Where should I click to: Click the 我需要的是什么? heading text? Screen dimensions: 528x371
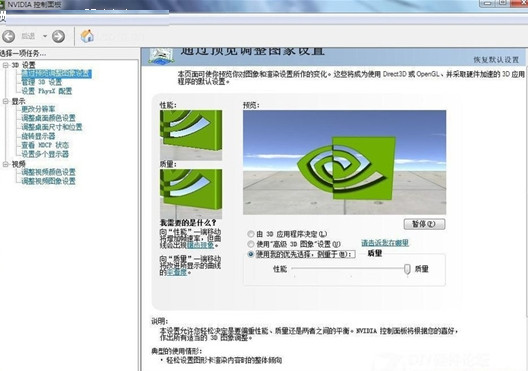188,223
